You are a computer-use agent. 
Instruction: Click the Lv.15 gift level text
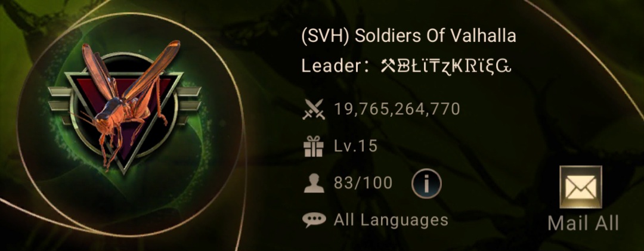pyautogui.click(x=355, y=147)
